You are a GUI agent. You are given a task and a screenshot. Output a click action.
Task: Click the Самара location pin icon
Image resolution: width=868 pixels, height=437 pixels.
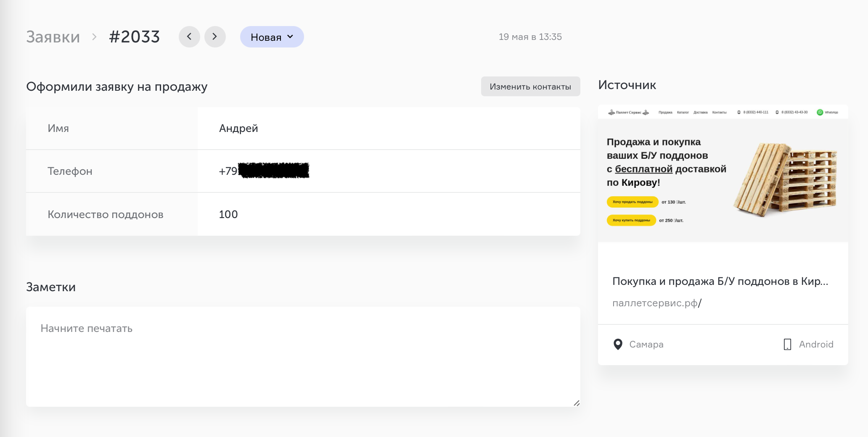[x=618, y=345]
